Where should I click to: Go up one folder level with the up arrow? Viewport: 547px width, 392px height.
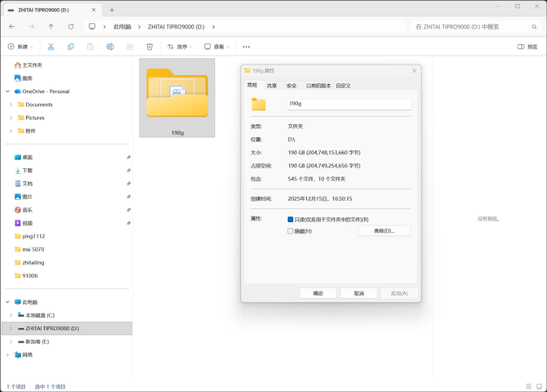[51, 26]
